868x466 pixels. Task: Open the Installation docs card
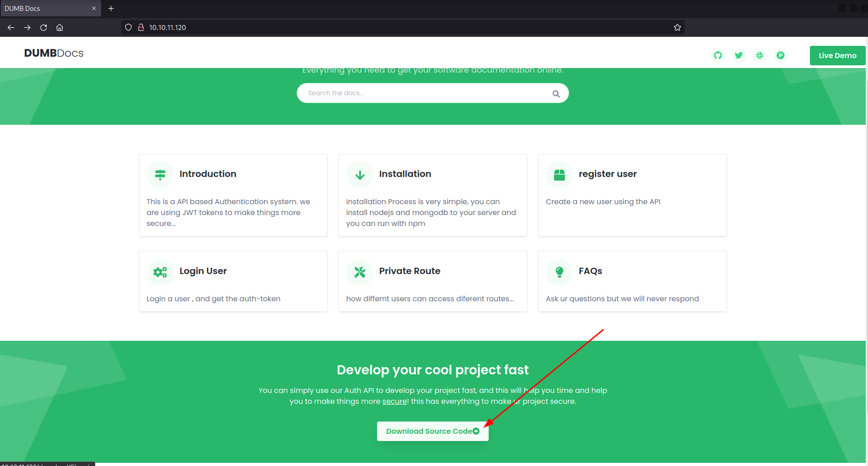point(405,174)
